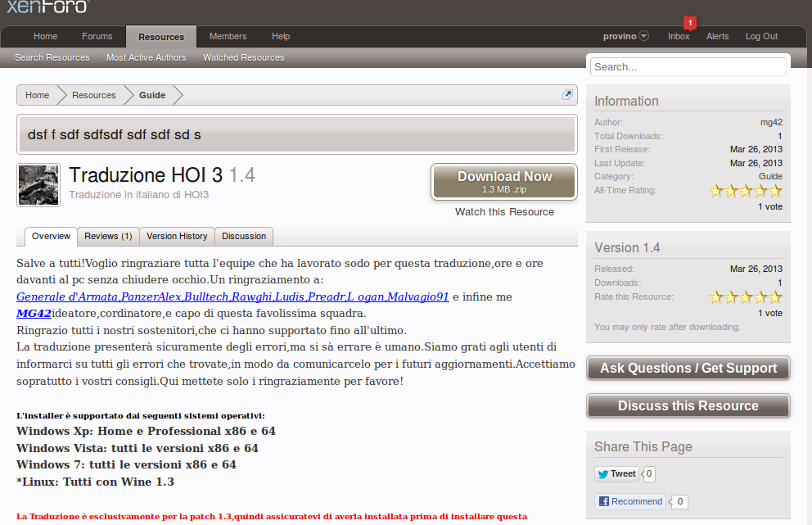The width and height of the screenshot is (812, 525).
Task: Open the breadcrumb popup icon
Action: coord(567,94)
